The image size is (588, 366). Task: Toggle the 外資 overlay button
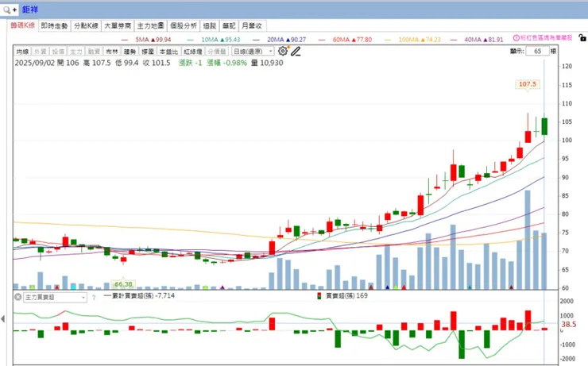click(x=41, y=52)
